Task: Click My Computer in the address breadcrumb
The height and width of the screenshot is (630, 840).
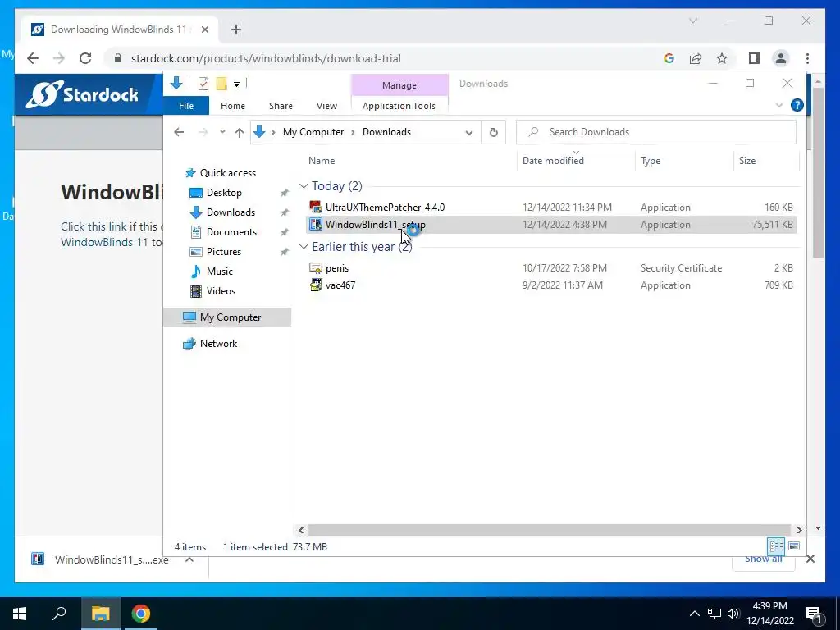Action: (x=313, y=132)
